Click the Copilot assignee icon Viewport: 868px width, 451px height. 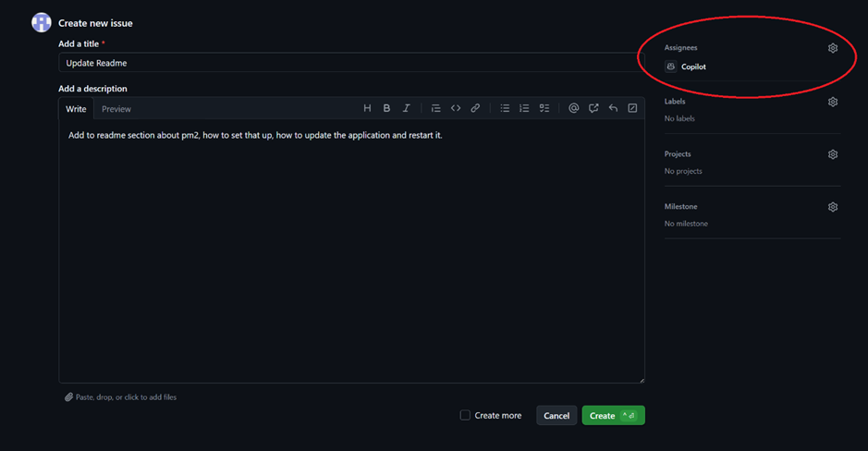(x=670, y=67)
